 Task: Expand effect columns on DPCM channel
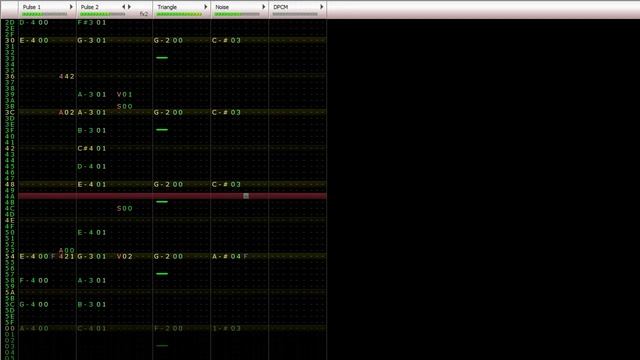321,7
